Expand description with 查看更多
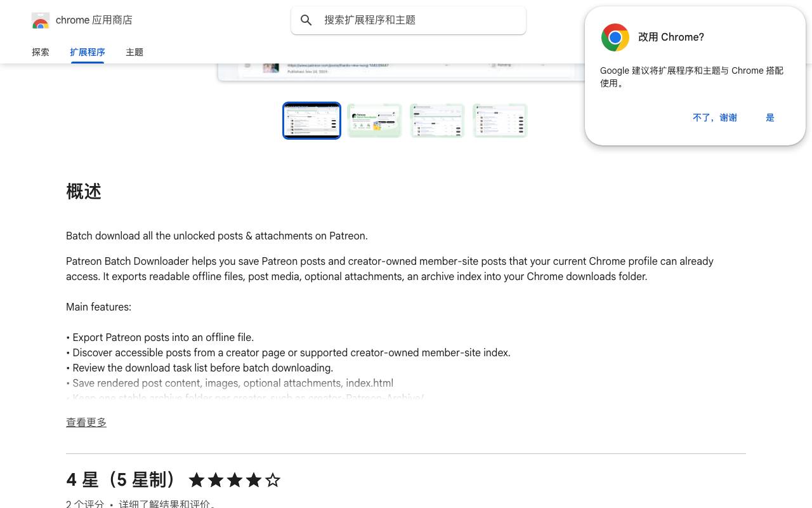Screen dimensions: 812x508 [86, 422]
